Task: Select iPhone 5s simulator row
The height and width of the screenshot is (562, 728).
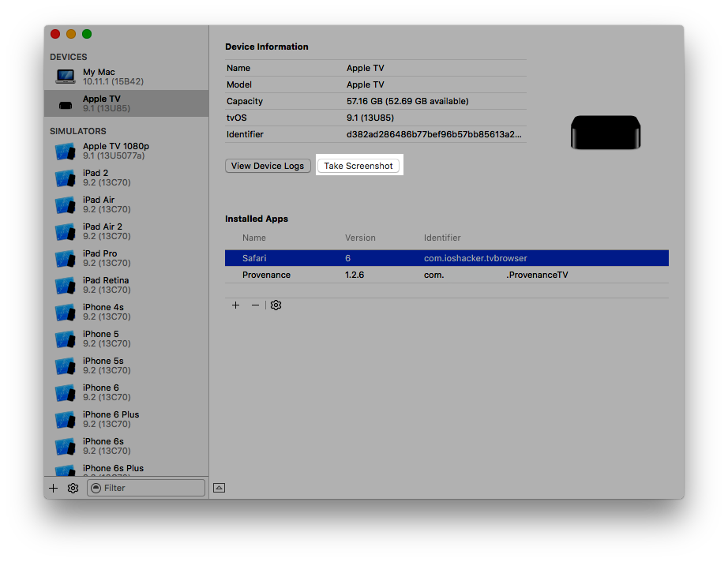Action: (126, 366)
